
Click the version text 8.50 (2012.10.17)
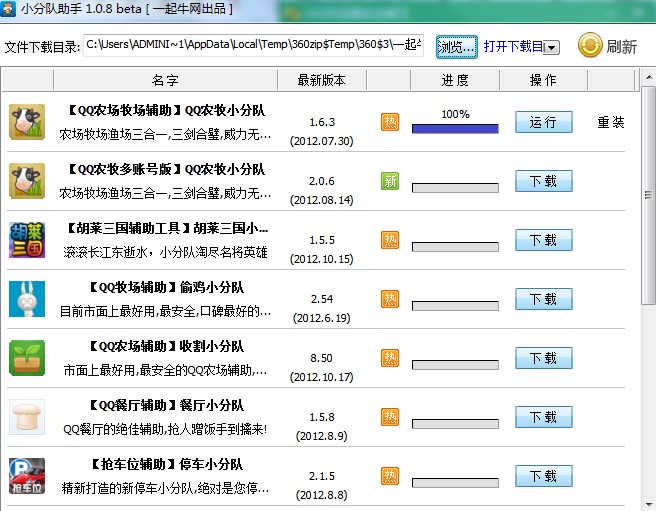[322, 367]
